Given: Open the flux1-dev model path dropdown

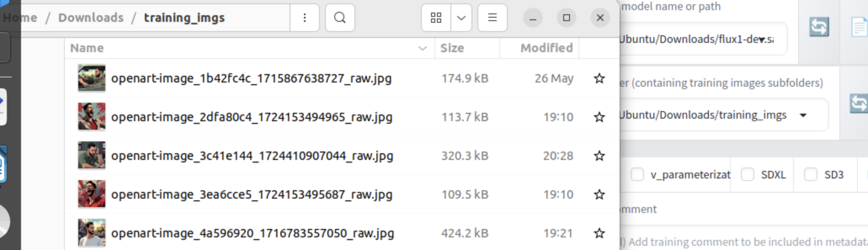Looking at the screenshot, I should [761, 40].
